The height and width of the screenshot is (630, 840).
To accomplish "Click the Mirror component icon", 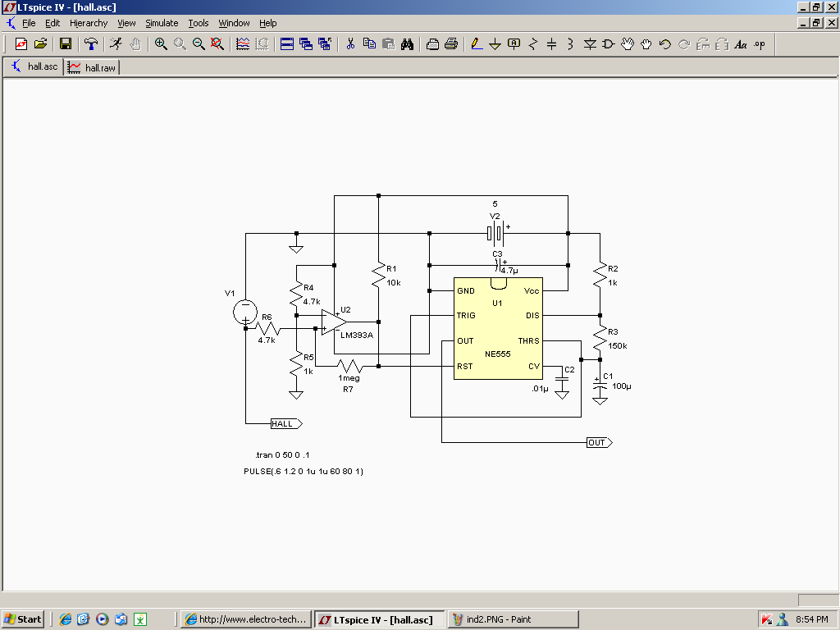I will (x=722, y=44).
